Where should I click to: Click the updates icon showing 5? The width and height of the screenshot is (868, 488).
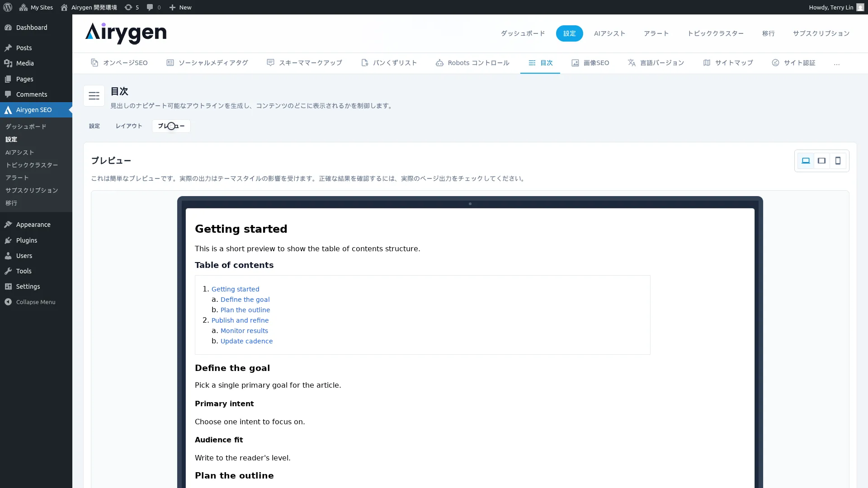[x=132, y=7]
